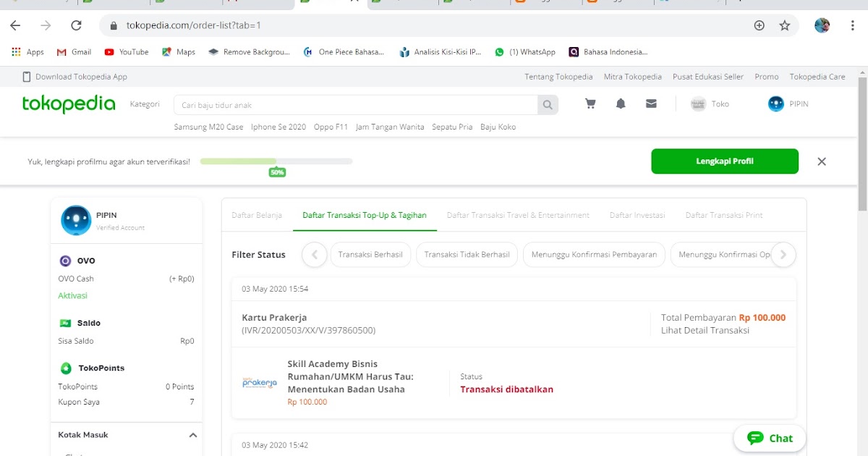
Task: Click the Prakerja product logo
Action: [260, 382]
